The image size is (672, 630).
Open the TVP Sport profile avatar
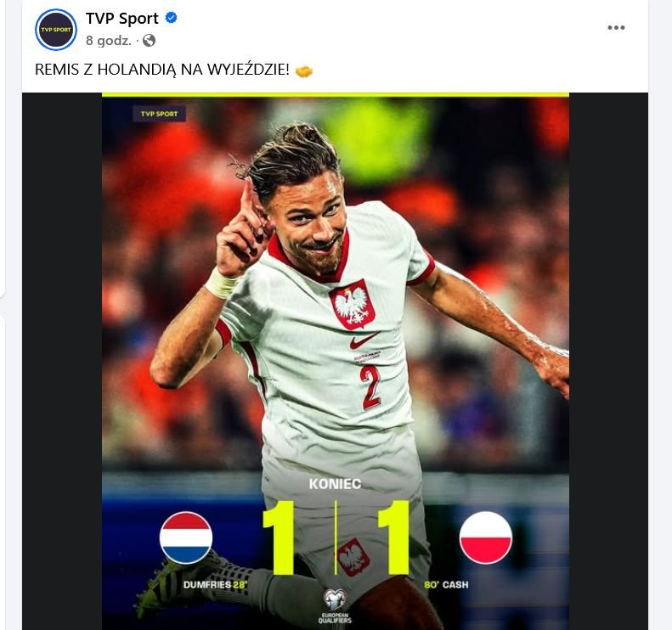[x=56, y=30]
